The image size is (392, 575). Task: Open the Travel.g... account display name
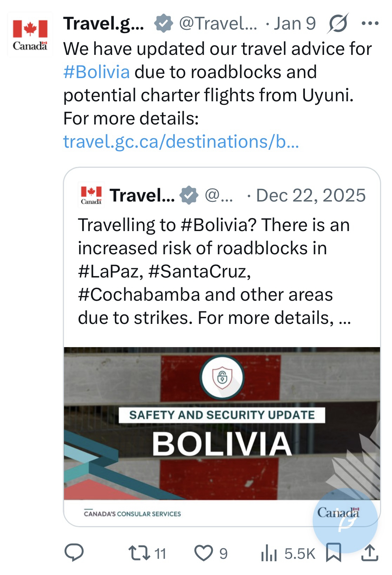tap(104, 24)
